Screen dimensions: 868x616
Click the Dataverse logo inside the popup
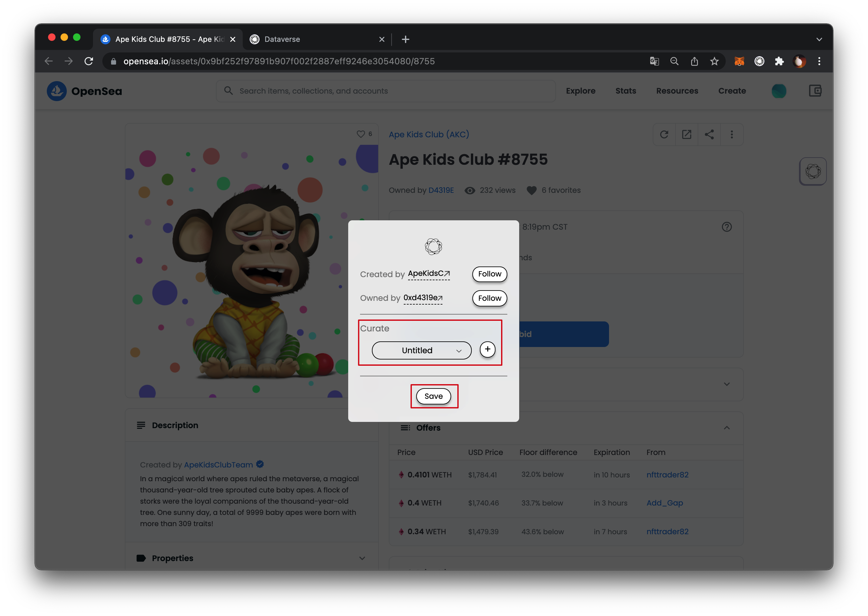433,247
